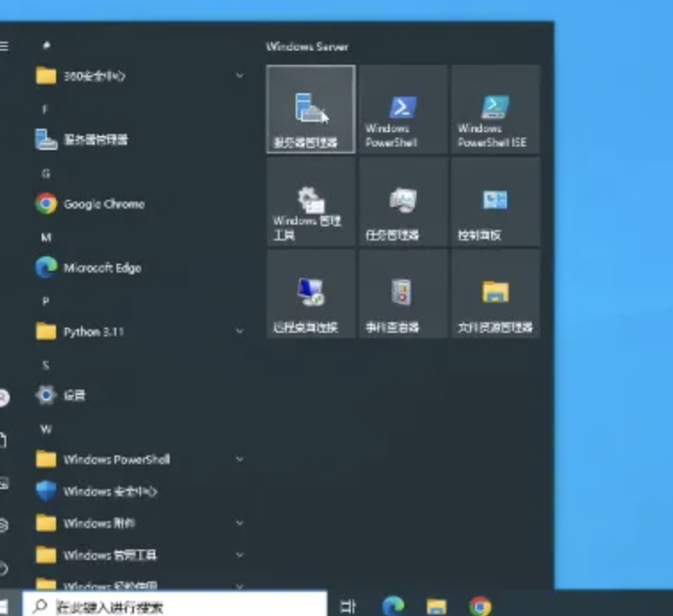
Task: Open File Explorer from the taskbar
Action: pyautogui.click(x=437, y=606)
